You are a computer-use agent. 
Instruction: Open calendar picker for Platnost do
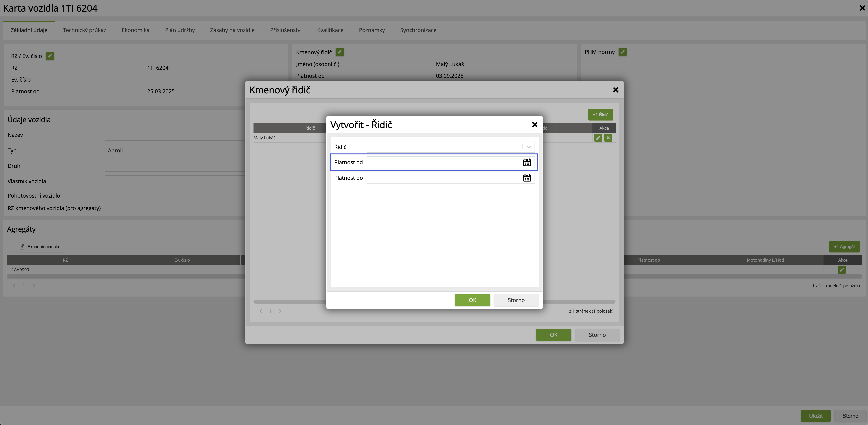coord(527,178)
